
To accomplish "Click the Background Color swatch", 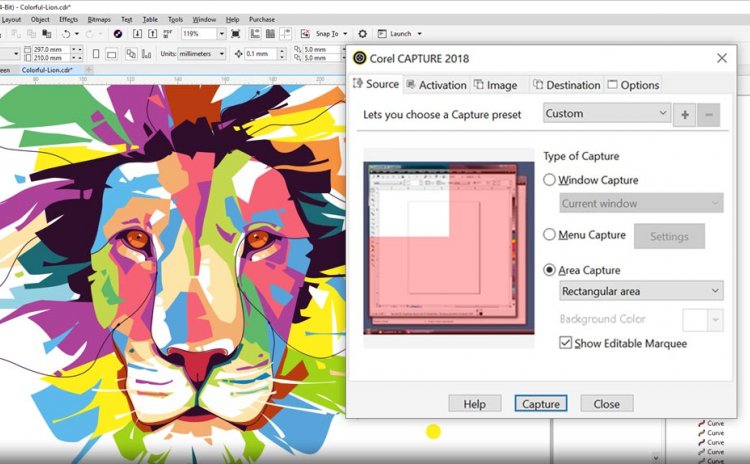I will pyautogui.click(x=695, y=320).
